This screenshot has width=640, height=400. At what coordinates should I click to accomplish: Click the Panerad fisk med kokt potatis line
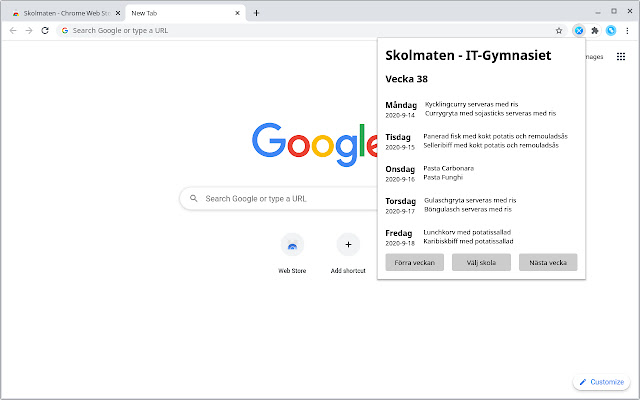point(496,136)
